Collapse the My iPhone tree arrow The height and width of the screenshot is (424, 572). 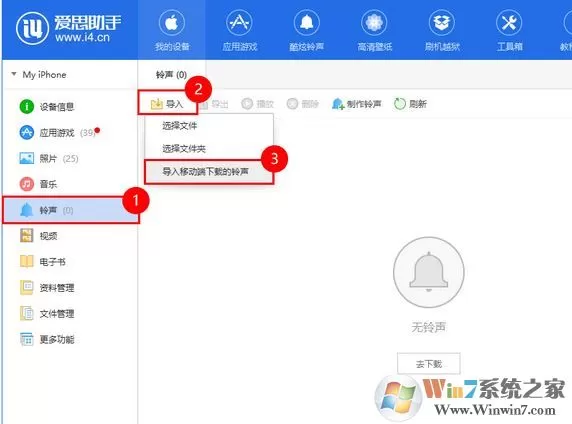click(14, 74)
